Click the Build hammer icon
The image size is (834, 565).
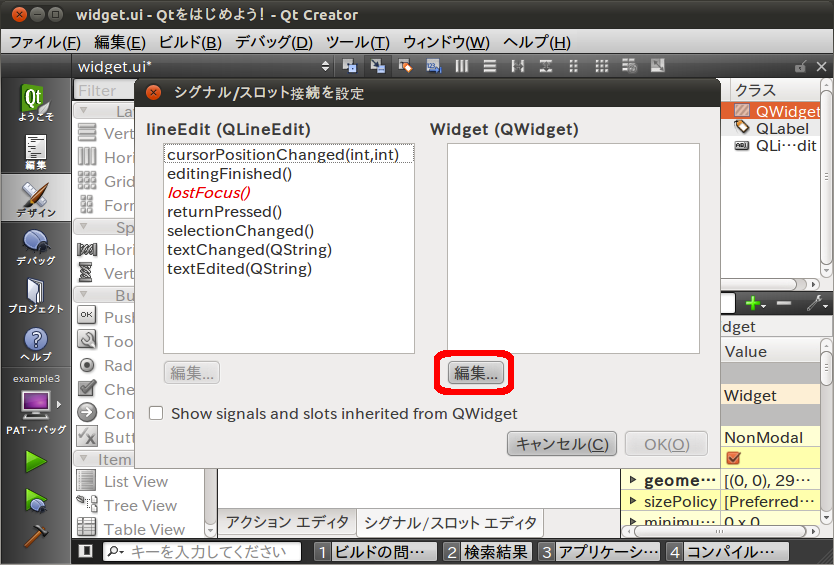click(36, 535)
